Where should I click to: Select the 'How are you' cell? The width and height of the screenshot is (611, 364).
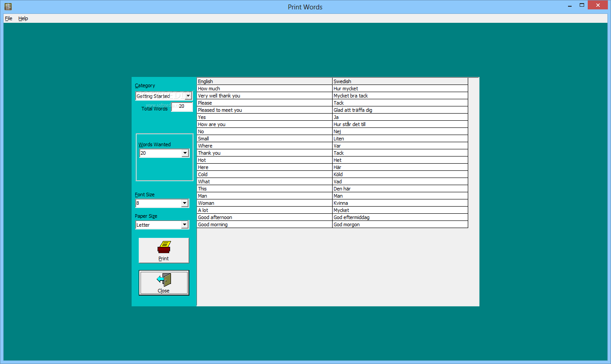point(265,124)
